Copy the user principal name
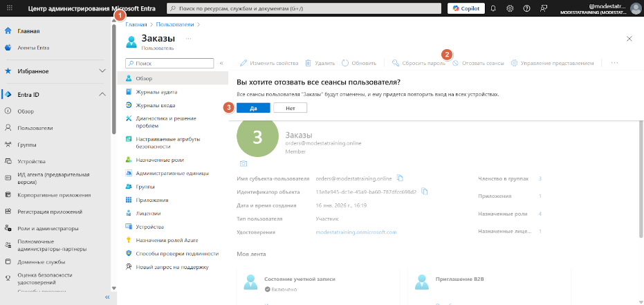Screen dimensions: 644x305 (400, 178)
